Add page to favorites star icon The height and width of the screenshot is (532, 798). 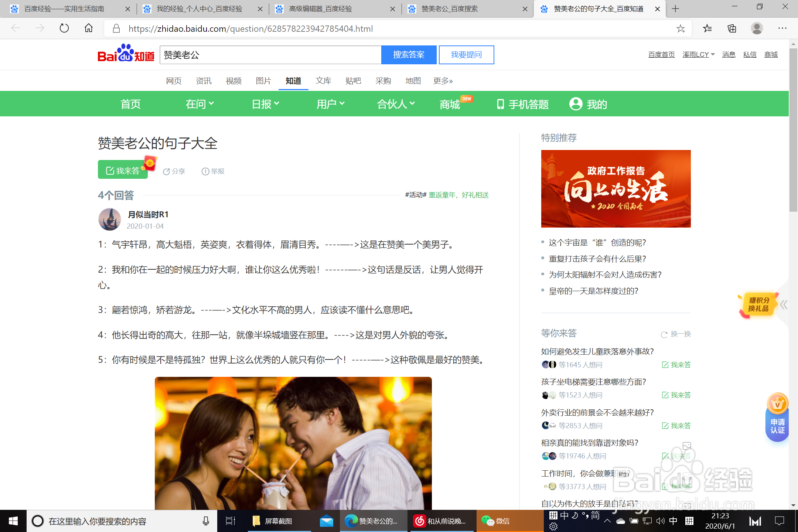pyautogui.click(x=681, y=28)
